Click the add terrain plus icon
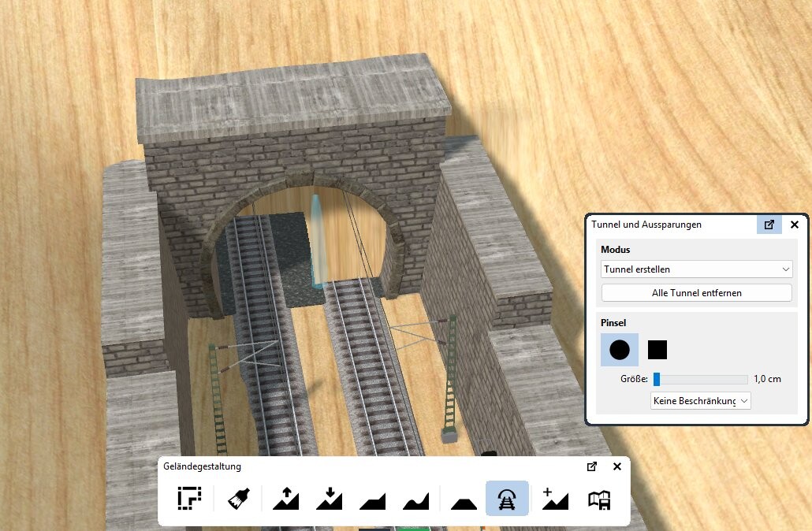This screenshot has width=812, height=531. coord(555,499)
